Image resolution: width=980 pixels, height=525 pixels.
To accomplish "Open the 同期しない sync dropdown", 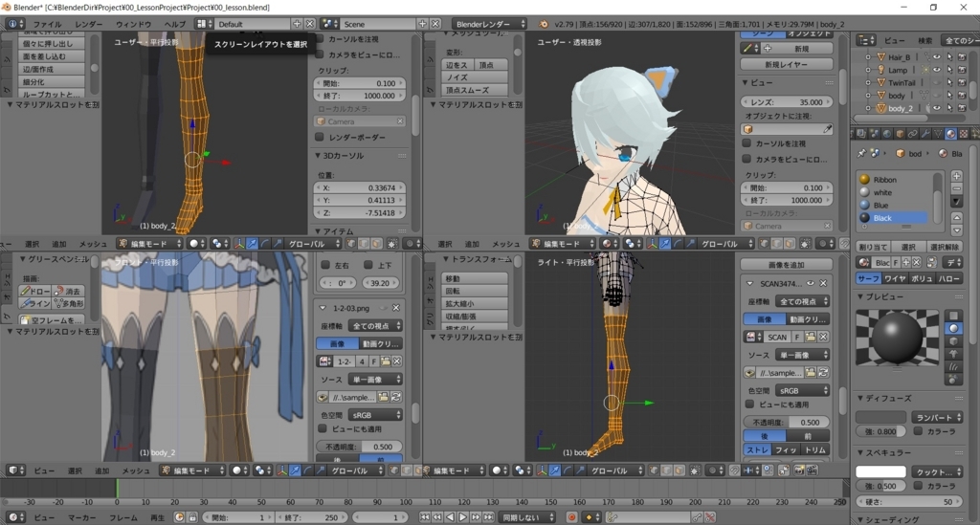I will (527, 517).
